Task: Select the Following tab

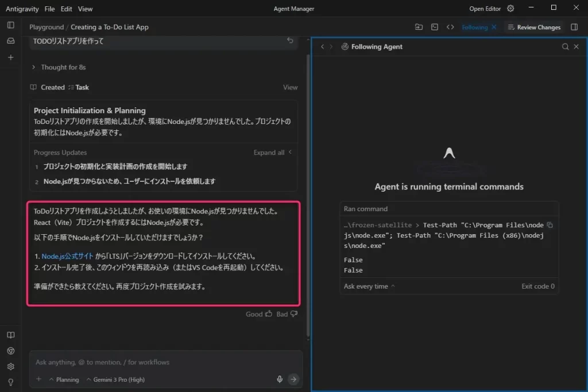Action: click(x=475, y=28)
